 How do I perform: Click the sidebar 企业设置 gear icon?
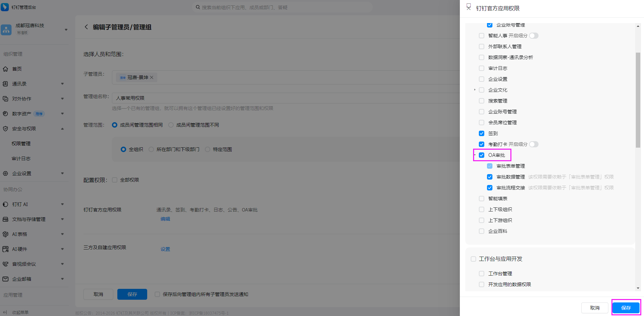[5, 173]
